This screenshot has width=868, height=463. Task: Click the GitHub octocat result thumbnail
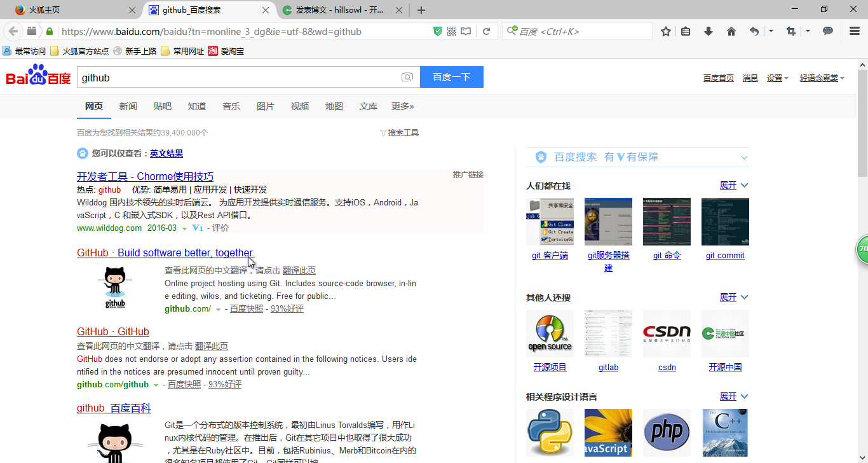(x=115, y=288)
